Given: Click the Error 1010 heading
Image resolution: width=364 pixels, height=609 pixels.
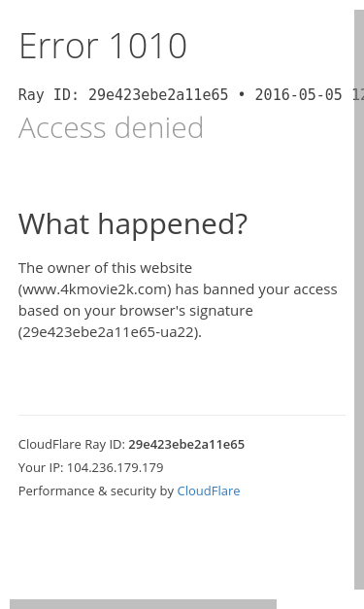Looking at the screenshot, I should tap(103, 46).
